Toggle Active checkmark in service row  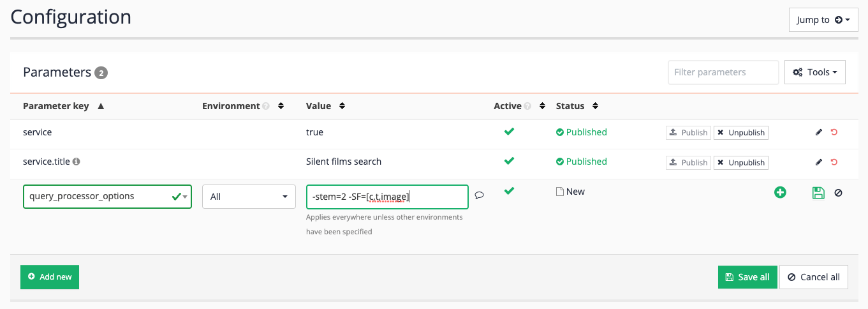pyautogui.click(x=509, y=132)
